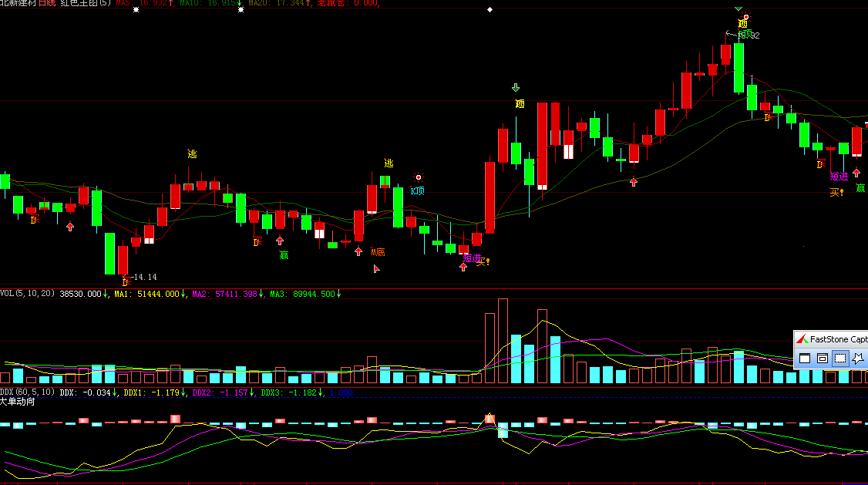Screen dimensions: 868x485
Task: Click the 日线 period label
Action: click(47, 3)
